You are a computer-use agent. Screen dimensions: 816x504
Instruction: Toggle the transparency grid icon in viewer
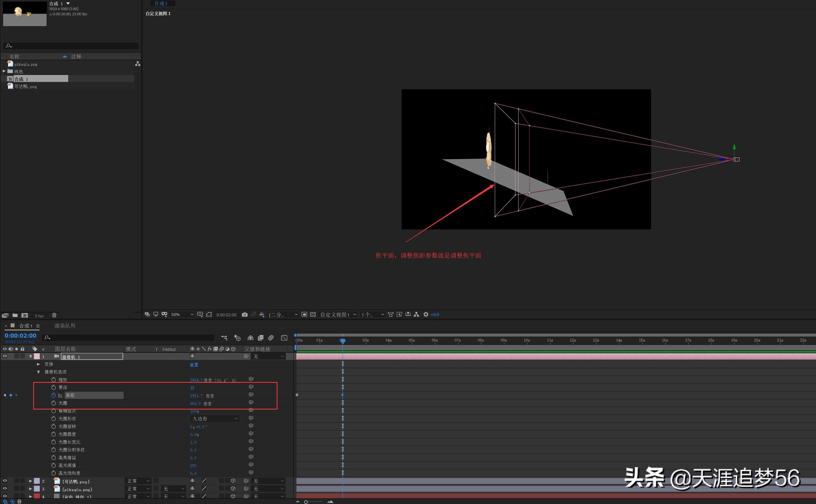[x=313, y=314]
